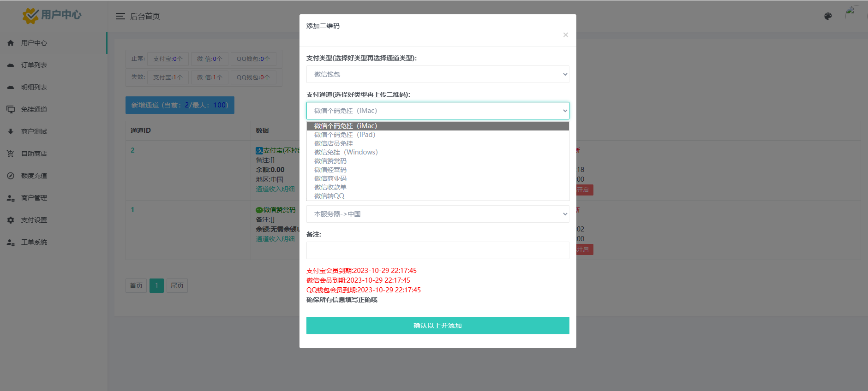
Task: Select 微信转QQ option
Action: pyautogui.click(x=437, y=196)
